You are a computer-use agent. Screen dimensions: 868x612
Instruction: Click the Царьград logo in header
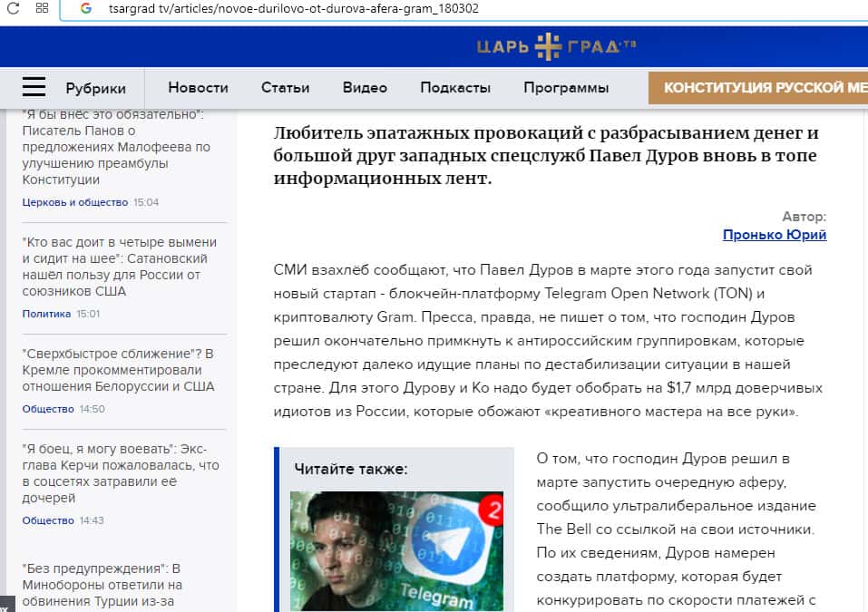[x=556, y=46]
